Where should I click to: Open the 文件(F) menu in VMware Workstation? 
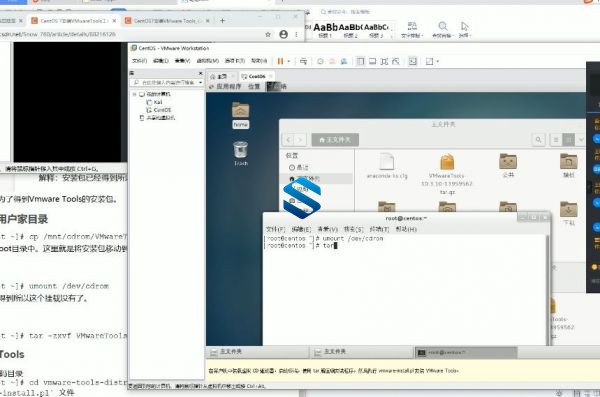(x=139, y=61)
